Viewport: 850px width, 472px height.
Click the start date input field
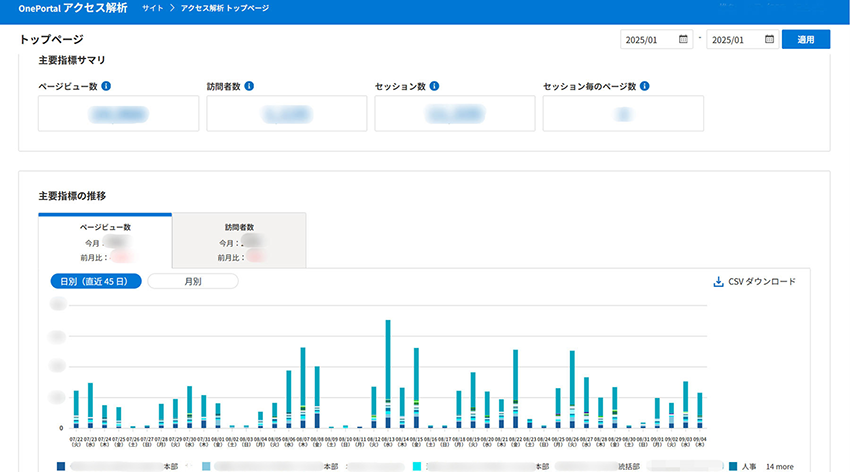(x=648, y=40)
